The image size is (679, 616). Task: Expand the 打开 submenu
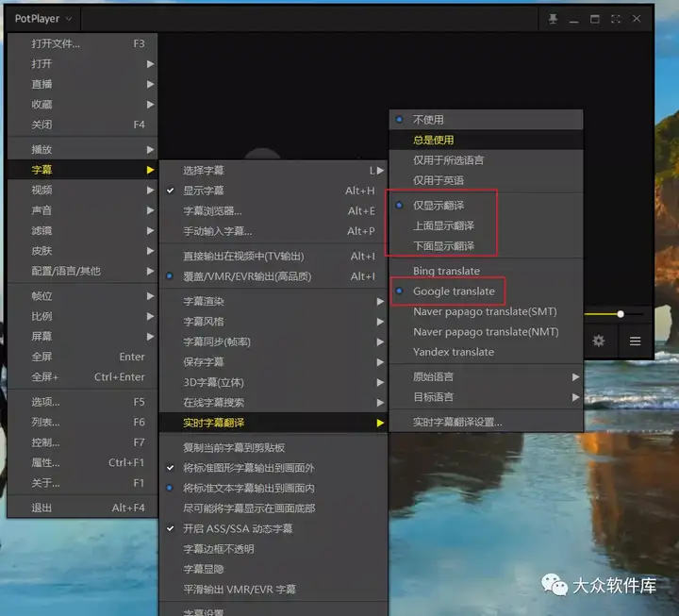82,64
